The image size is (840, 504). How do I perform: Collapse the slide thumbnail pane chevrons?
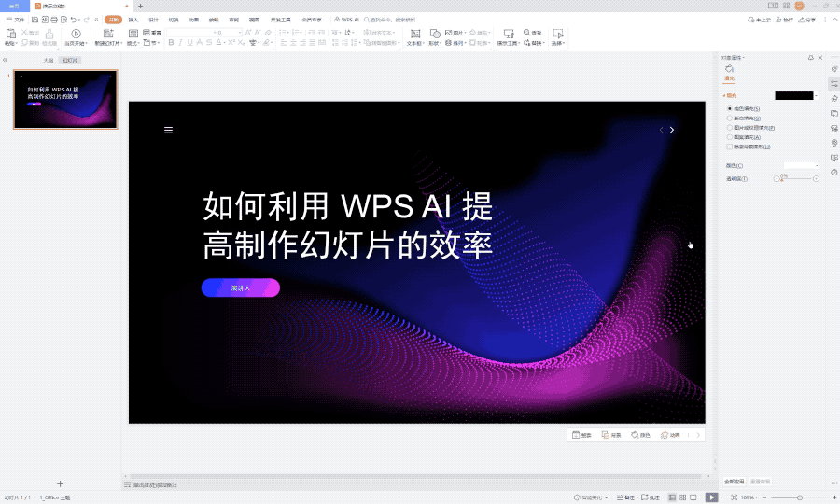pos(5,60)
